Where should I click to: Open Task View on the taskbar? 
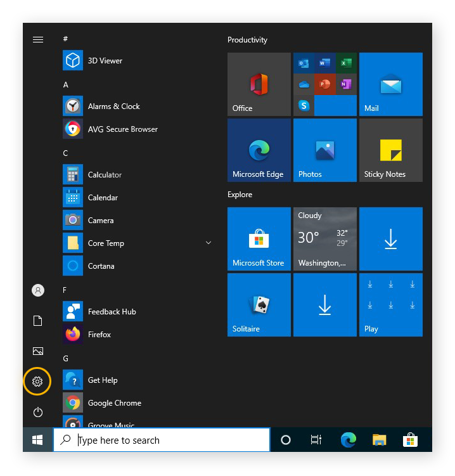tap(316, 440)
